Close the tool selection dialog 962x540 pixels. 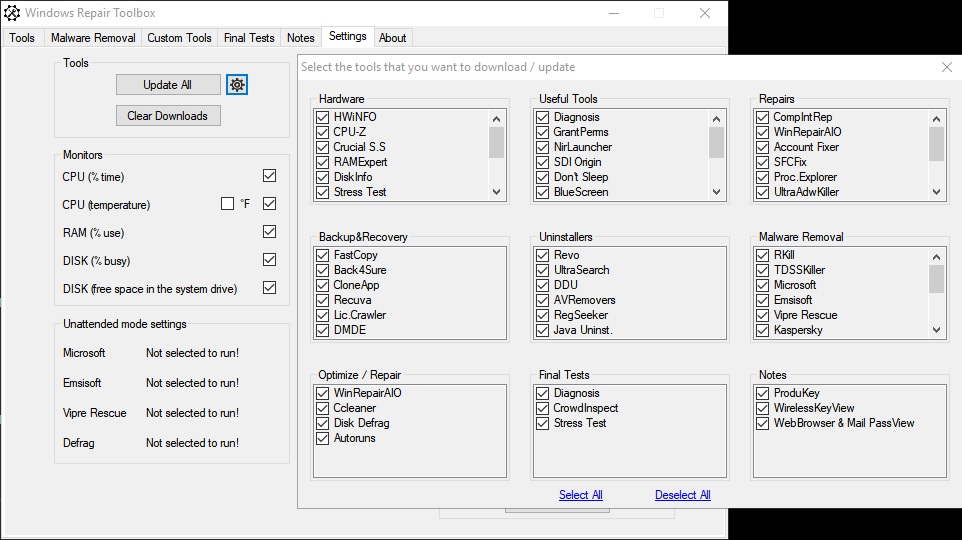947,67
